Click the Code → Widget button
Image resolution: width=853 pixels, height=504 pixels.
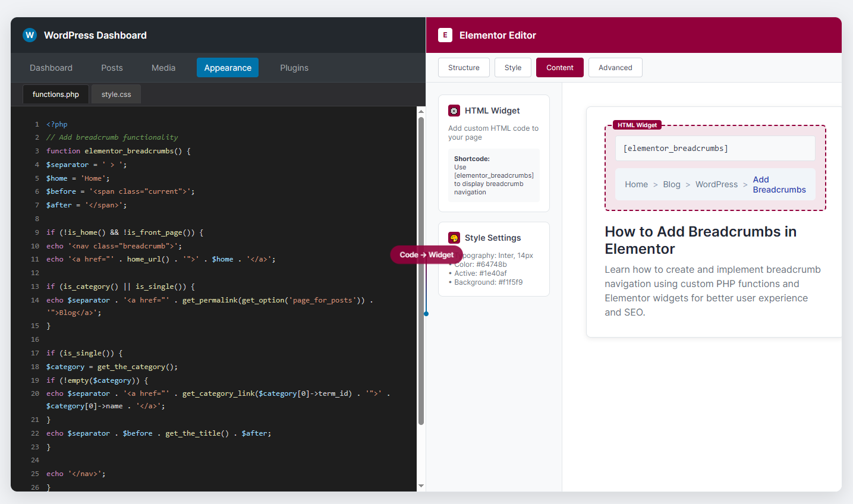[x=426, y=254]
